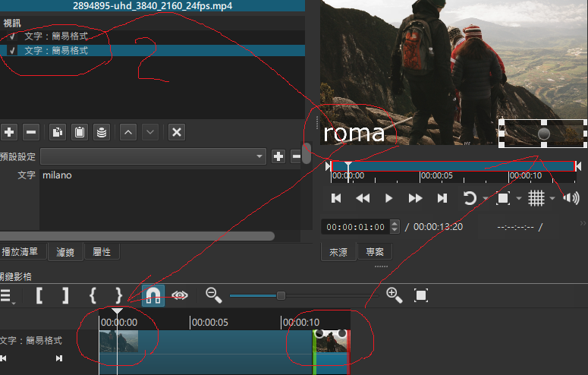
Task: Toggle the magnet snapping button
Action: point(153,295)
